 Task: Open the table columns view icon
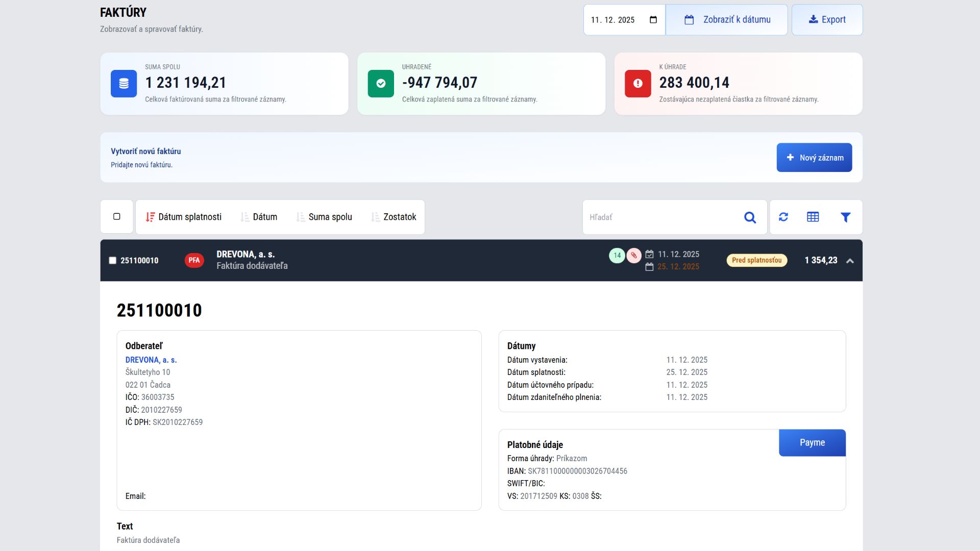click(x=813, y=217)
